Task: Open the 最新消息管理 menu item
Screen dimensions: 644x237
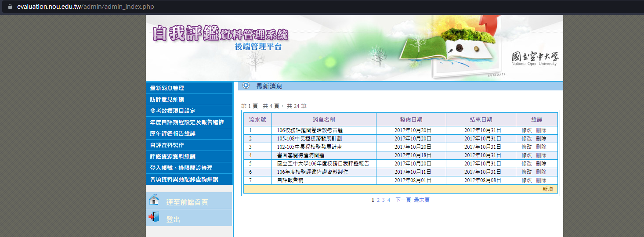Action: pyautogui.click(x=189, y=88)
